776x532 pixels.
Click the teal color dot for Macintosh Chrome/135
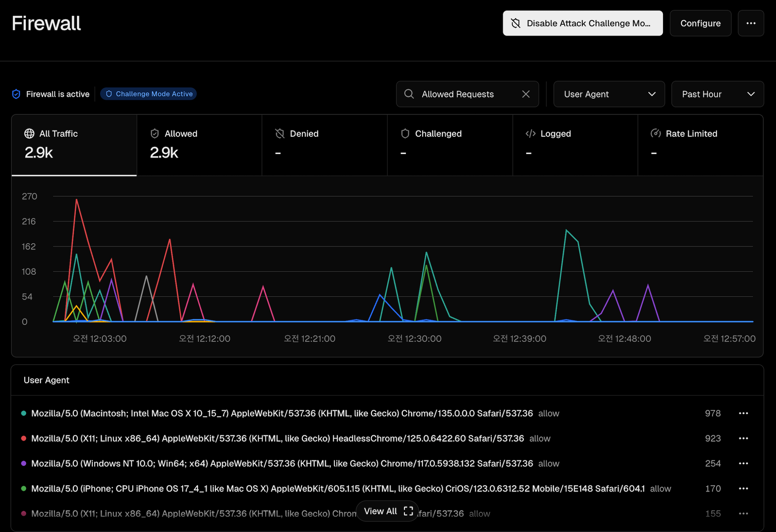click(24, 414)
